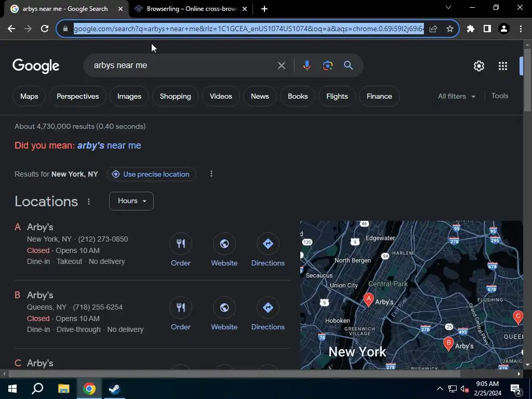Start voice search with microphone icon
Screen dimensions: 532x399
coord(307,65)
